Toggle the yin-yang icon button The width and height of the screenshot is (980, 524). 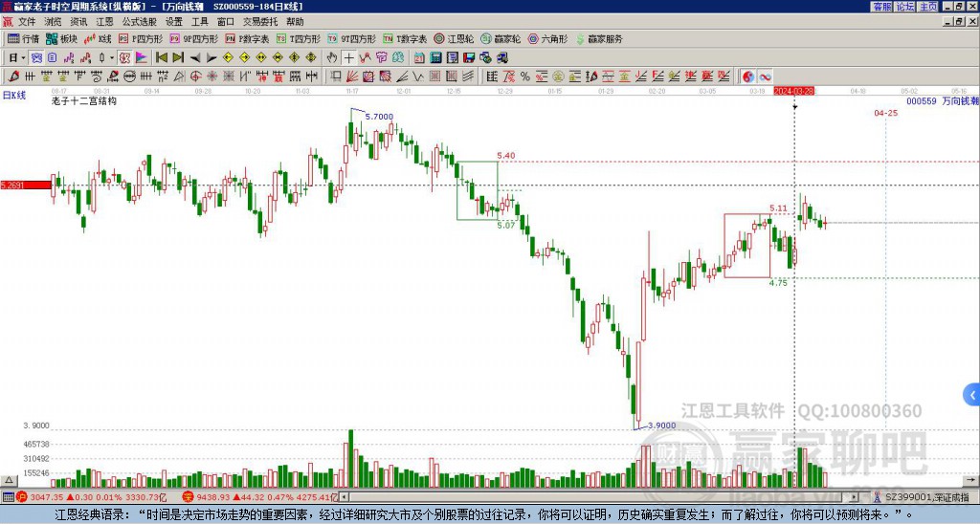[x=748, y=76]
